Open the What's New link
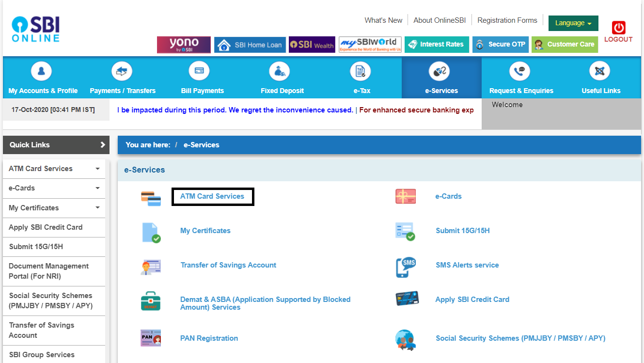 383,20
